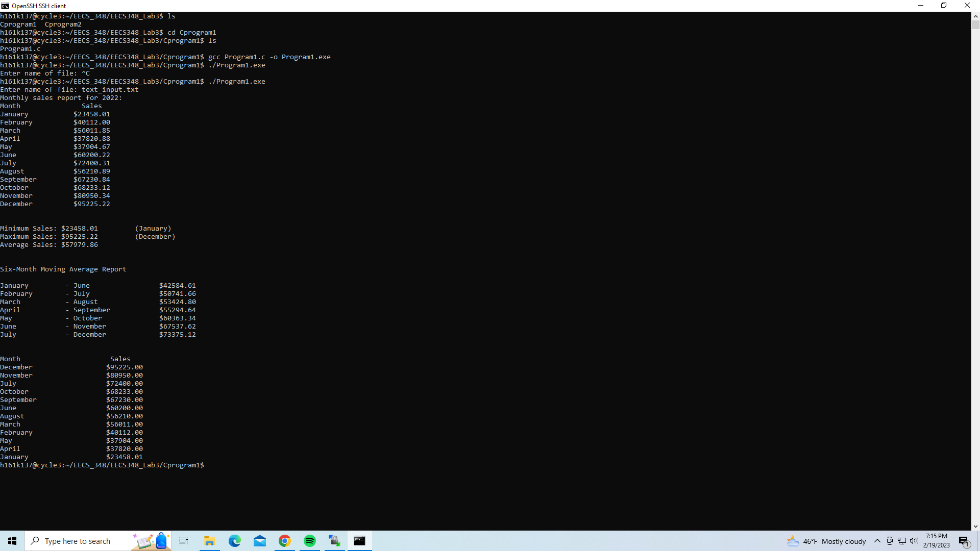
Task: Open Action Center showing 1 notification
Action: 964,541
